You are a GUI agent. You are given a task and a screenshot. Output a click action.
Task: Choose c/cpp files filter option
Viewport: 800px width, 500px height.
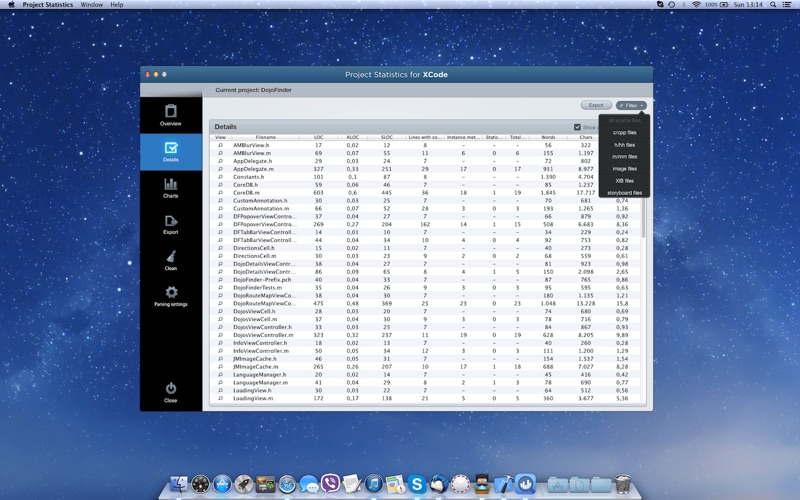click(624, 133)
